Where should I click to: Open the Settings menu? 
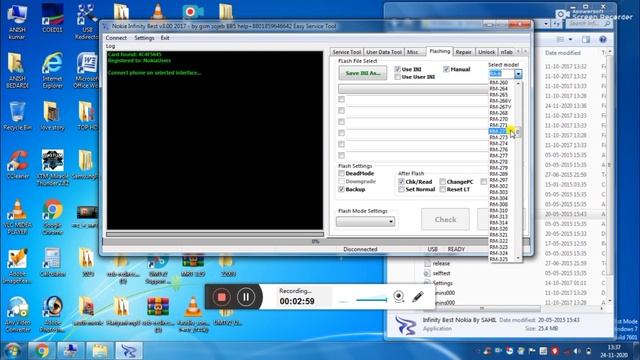click(x=144, y=38)
